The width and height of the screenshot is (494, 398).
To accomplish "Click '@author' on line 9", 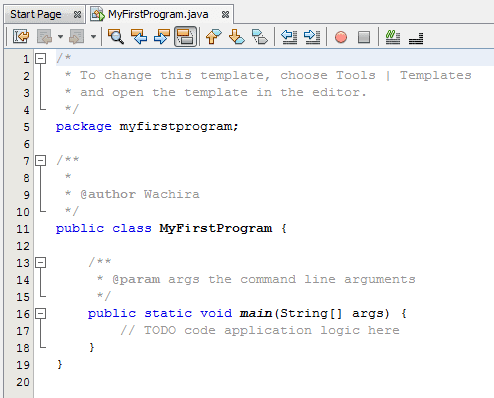I will click(108, 194).
